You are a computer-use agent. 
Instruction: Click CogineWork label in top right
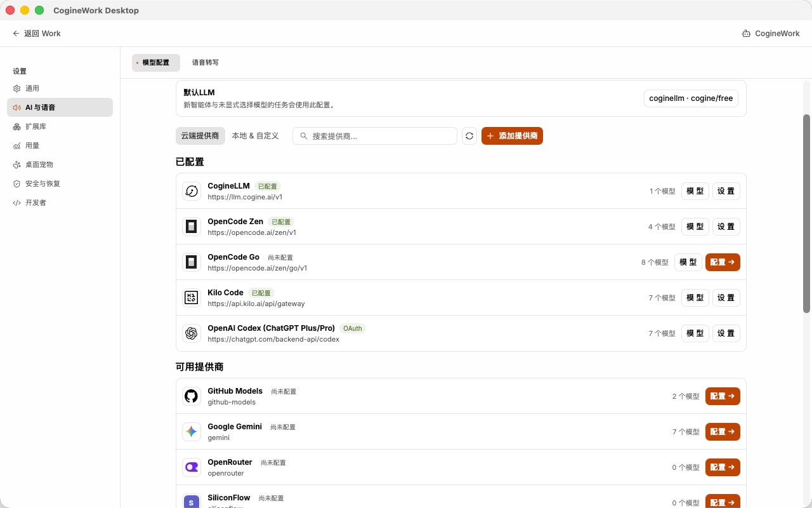(x=777, y=34)
